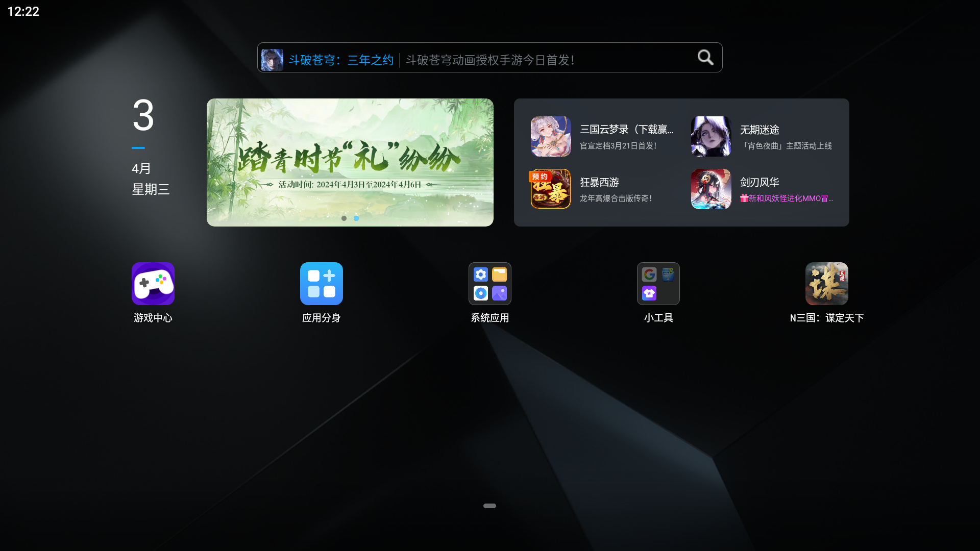Click the large date number 3
Viewport: 980px width, 551px height.
[143, 115]
